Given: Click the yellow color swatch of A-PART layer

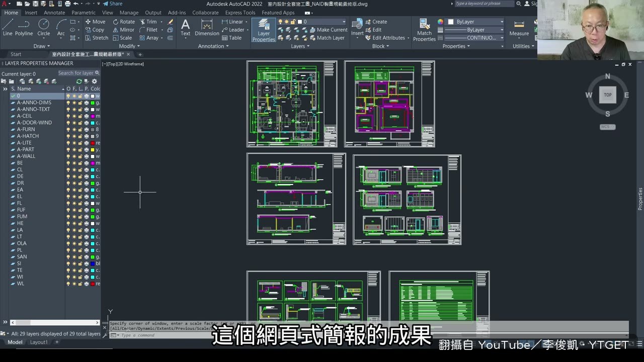Looking at the screenshot, I should click(x=93, y=150).
